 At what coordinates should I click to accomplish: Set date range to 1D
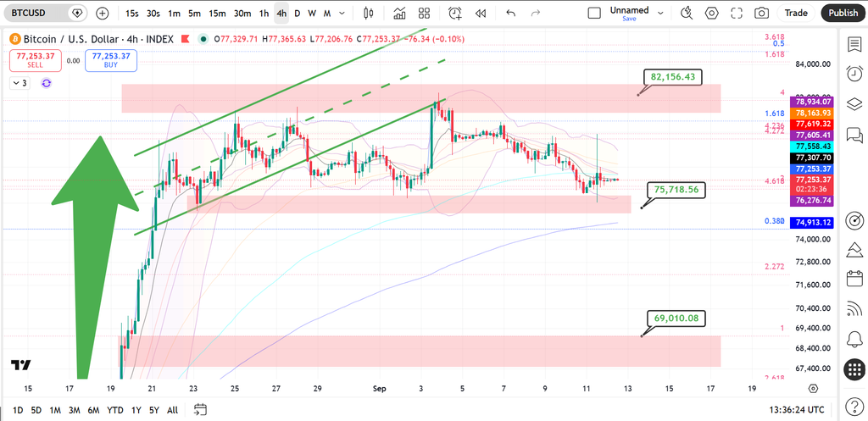(x=18, y=410)
